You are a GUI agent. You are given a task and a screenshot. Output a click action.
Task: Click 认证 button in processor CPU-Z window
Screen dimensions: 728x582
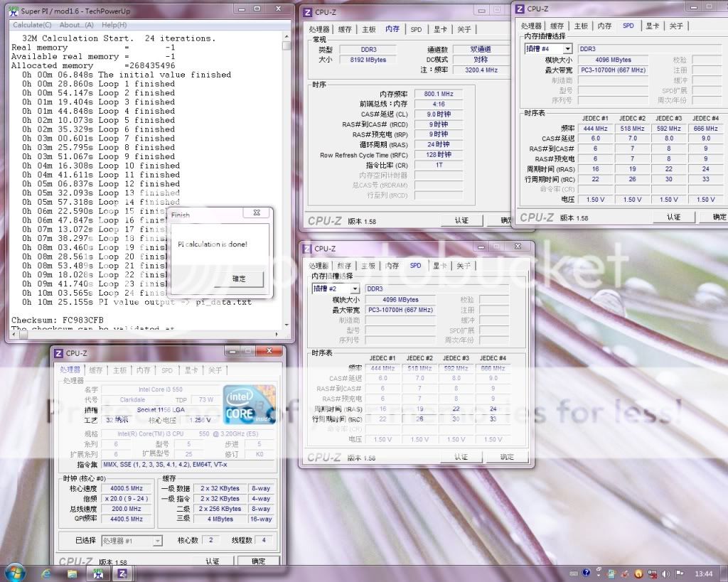point(212,561)
